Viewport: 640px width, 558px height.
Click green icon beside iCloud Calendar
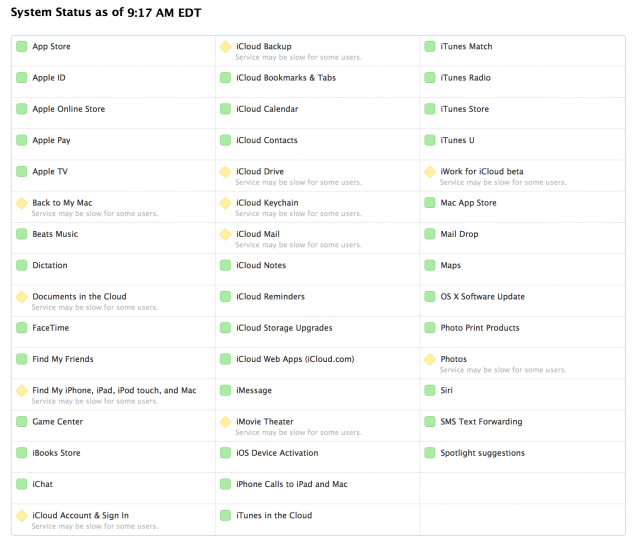click(x=225, y=109)
